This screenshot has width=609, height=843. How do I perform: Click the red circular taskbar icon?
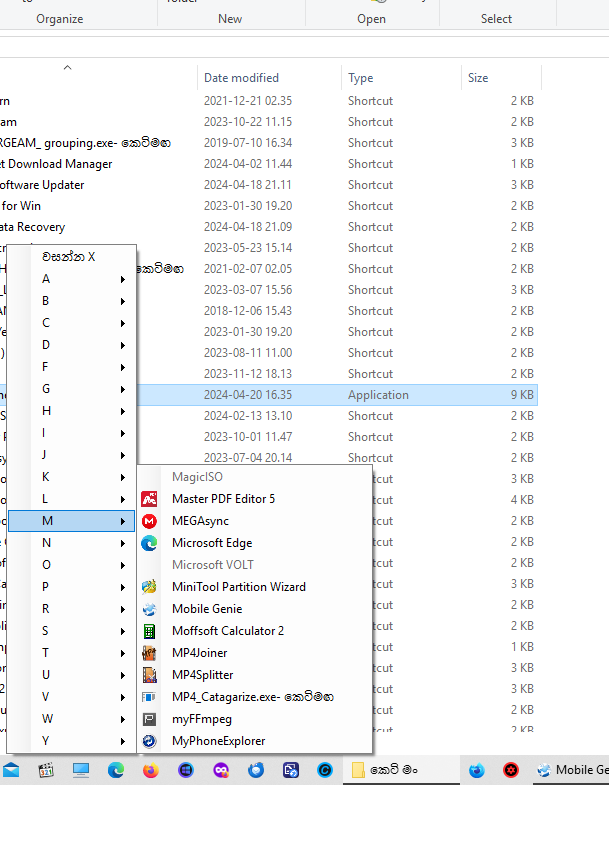click(511, 770)
